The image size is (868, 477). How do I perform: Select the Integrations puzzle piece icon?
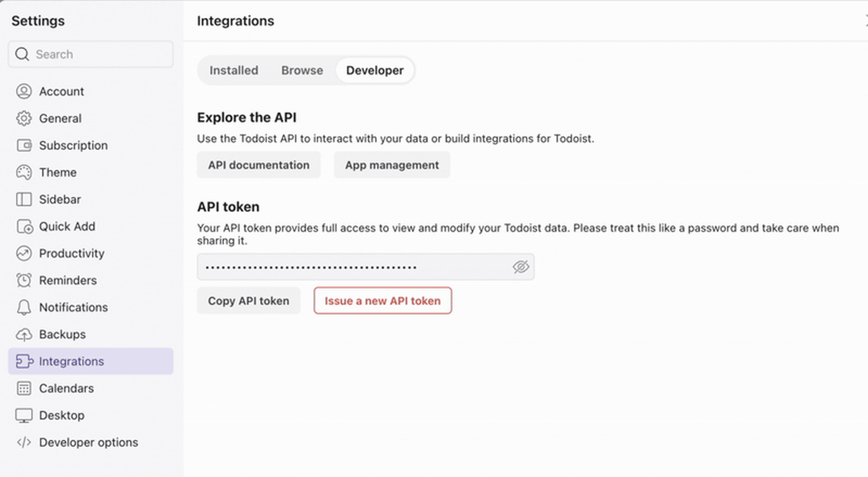click(24, 361)
